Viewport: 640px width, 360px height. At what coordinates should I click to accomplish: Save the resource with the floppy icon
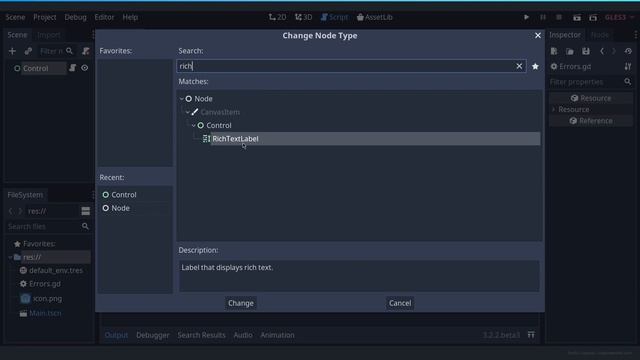pyautogui.click(x=586, y=51)
